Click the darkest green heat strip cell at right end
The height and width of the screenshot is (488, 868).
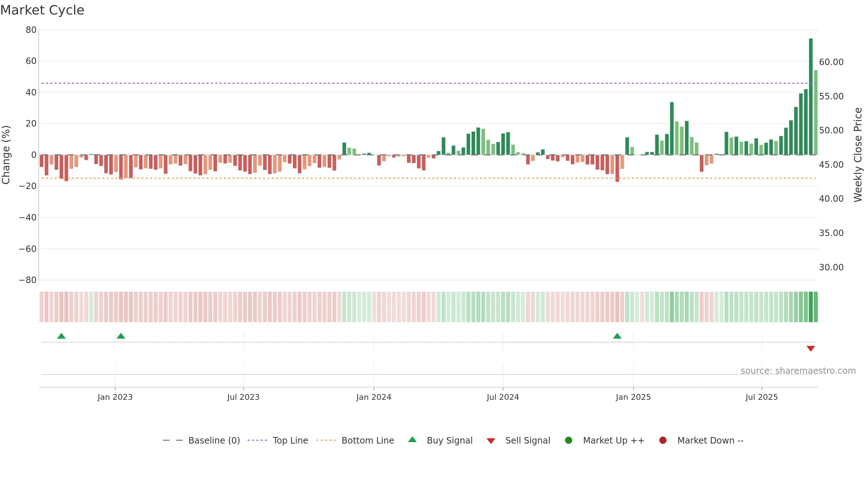click(x=811, y=307)
